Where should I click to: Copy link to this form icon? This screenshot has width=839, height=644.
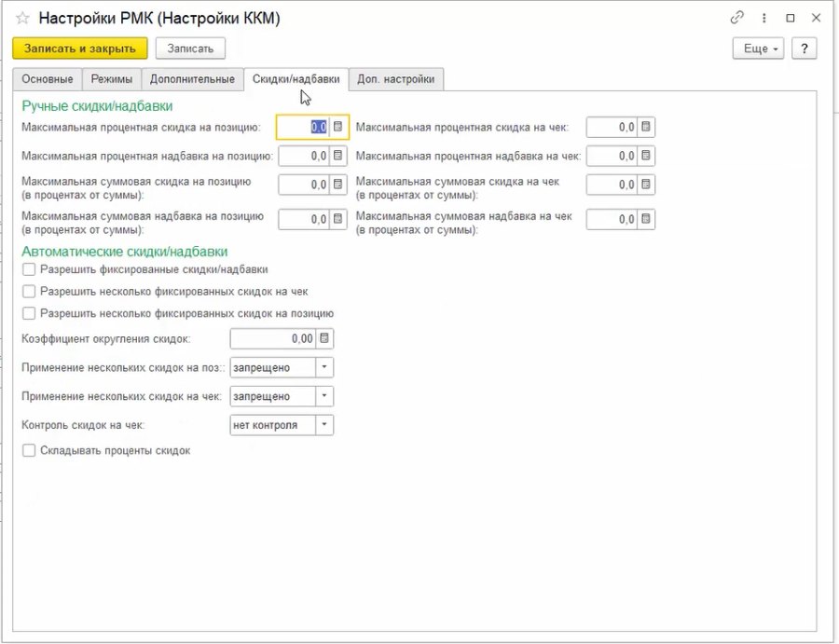pos(736,18)
